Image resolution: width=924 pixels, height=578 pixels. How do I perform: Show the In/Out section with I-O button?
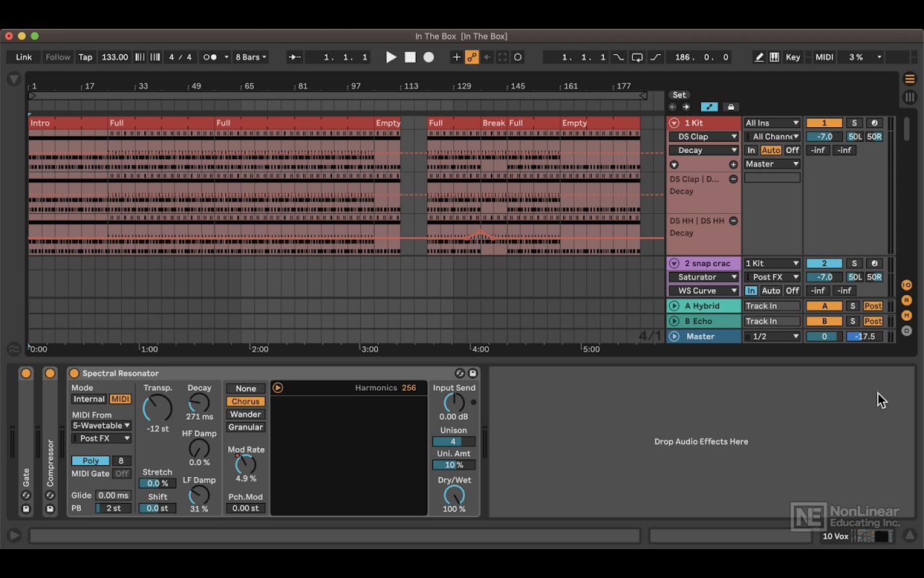click(x=907, y=285)
